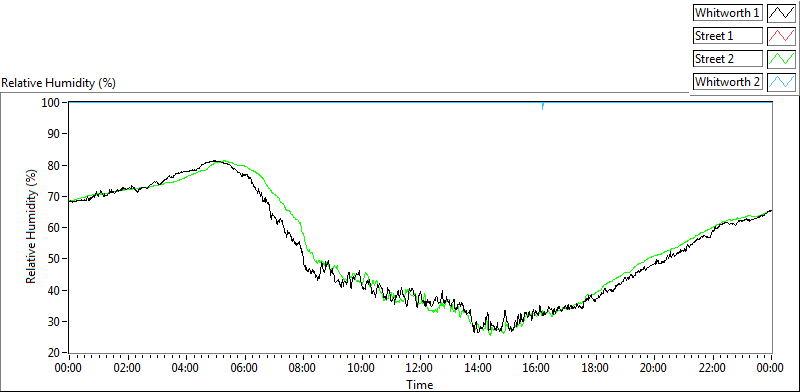Click the Street 2 green plot icon
Viewport: 800px width, 392px height.
[781, 59]
